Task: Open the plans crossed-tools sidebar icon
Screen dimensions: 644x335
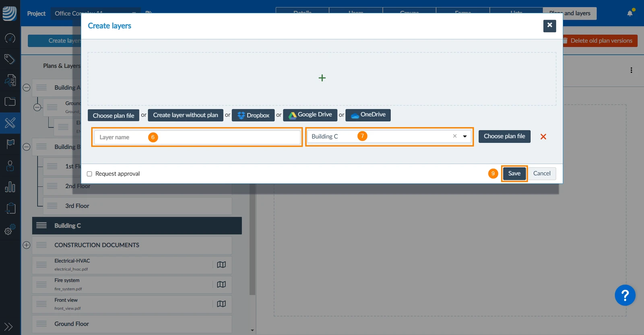Action: click(10, 123)
